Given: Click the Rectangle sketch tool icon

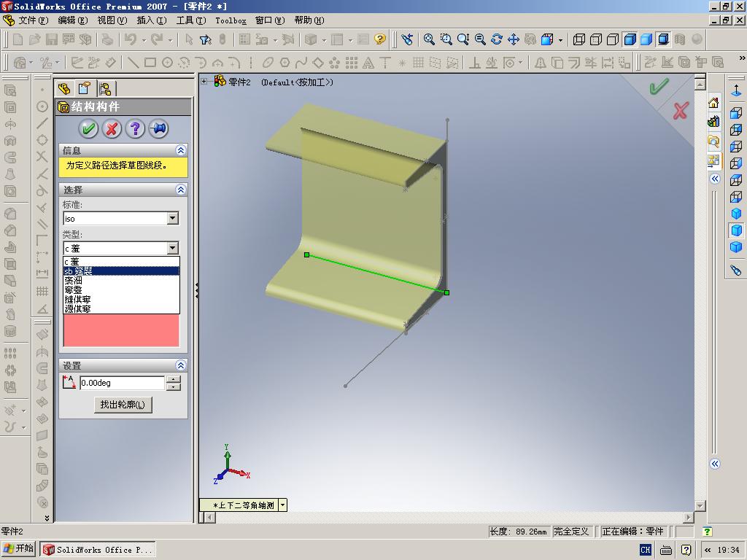Looking at the screenshot, I should click(150, 63).
